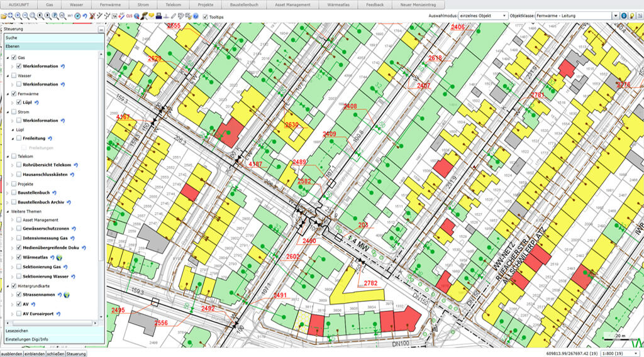
Task: Open the Lesezeichen panel section
Action: (x=16, y=330)
